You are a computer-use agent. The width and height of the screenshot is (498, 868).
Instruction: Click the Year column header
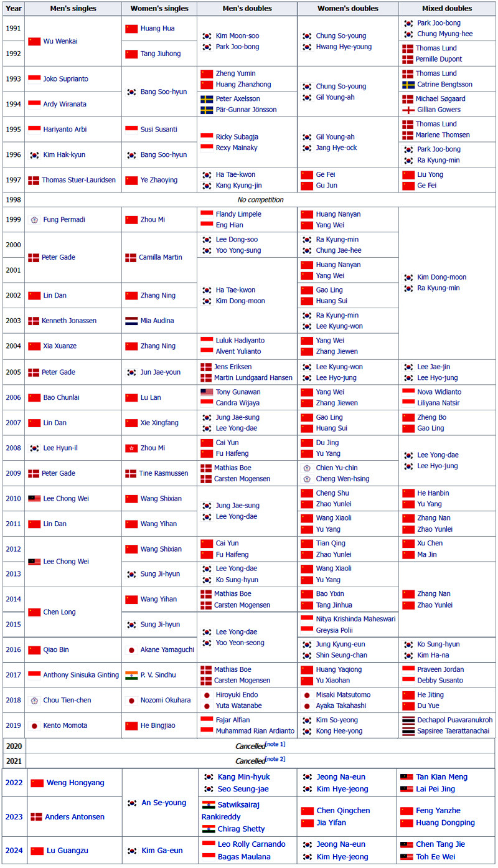click(14, 9)
